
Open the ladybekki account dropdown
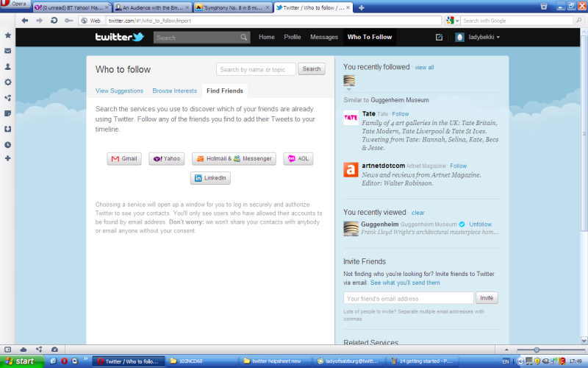pyautogui.click(x=477, y=38)
